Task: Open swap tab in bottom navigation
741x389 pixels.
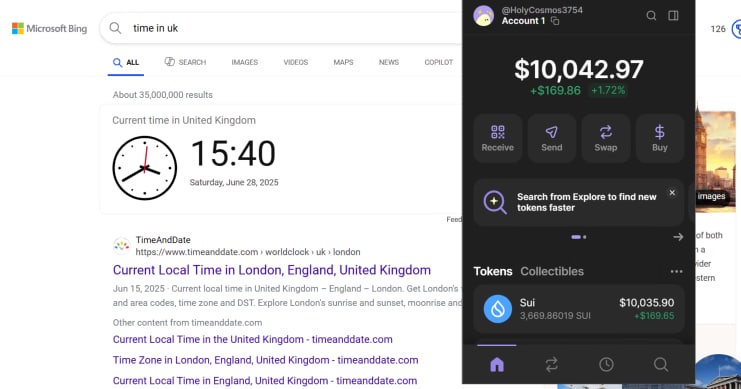Action: (x=551, y=364)
